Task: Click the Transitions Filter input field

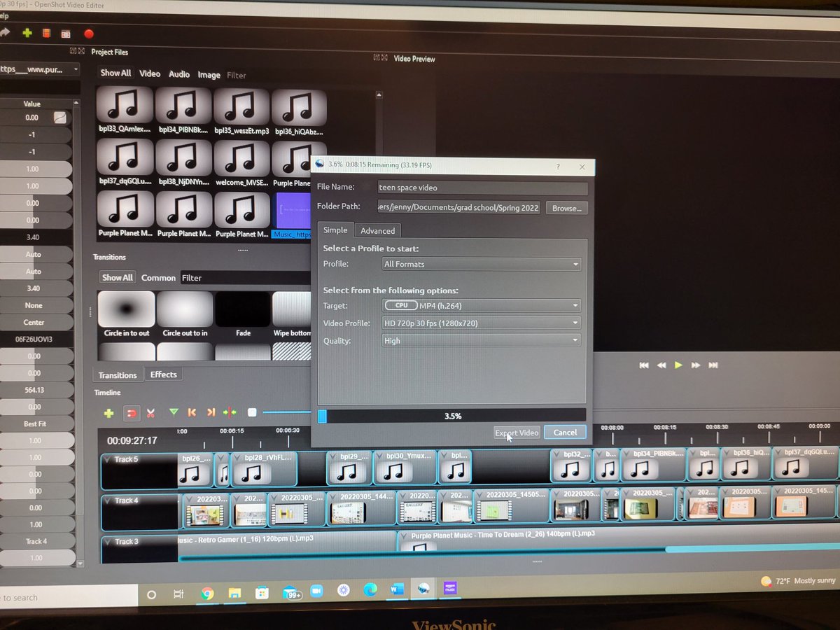Action: coord(245,278)
